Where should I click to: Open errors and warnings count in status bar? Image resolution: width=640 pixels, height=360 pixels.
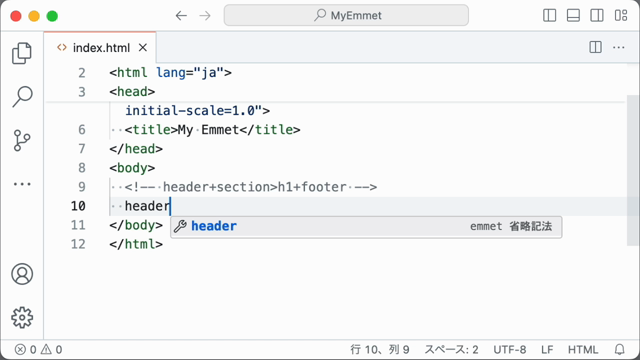click(x=38, y=349)
